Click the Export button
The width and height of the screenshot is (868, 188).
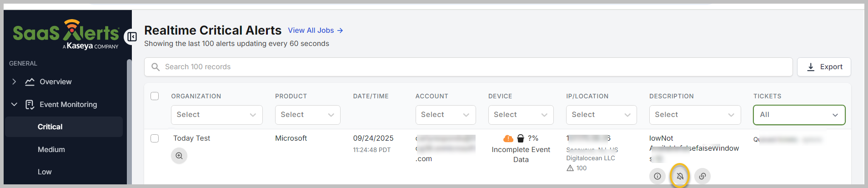(x=824, y=67)
